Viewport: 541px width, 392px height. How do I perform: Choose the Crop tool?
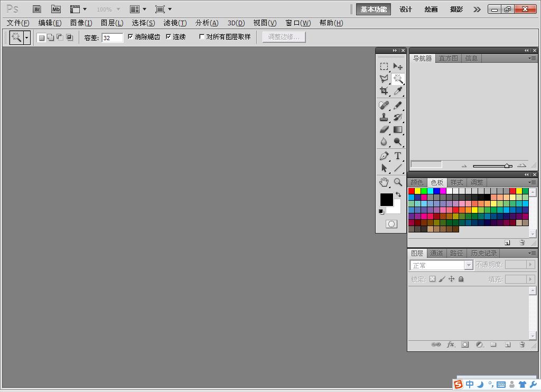click(x=384, y=91)
